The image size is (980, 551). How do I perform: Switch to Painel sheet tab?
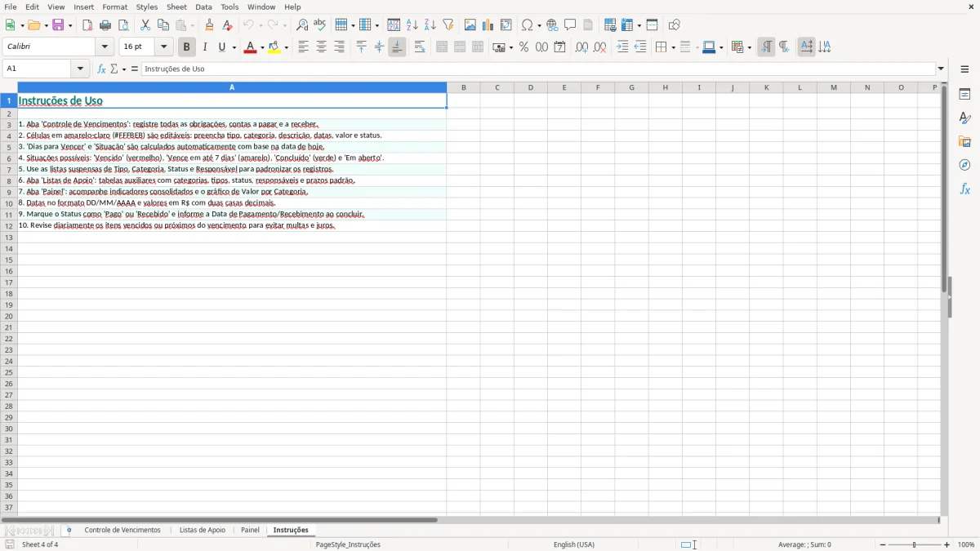250,530
